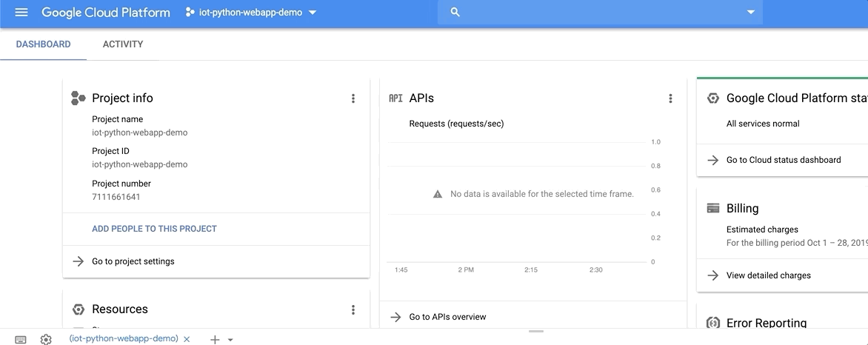Click 'Estimated charges' text on Billing card
This screenshot has width=868, height=345.
click(x=762, y=230)
